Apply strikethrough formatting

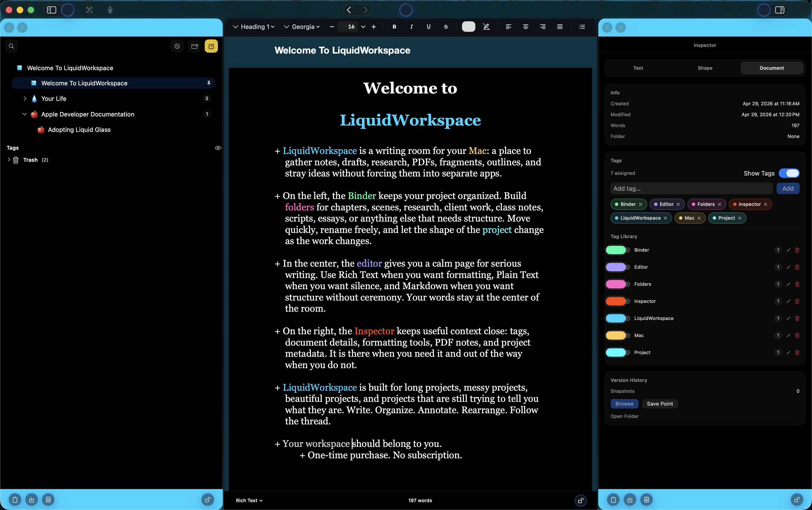(446, 27)
